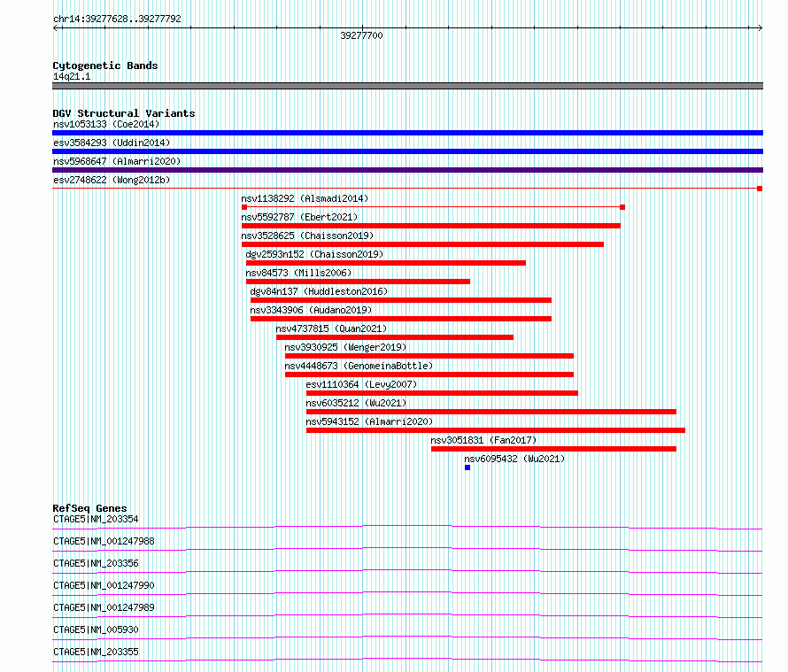Select the purple bar under nsv5968647
The width and height of the screenshot is (788, 672).
pyautogui.click(x=407, y=170)
